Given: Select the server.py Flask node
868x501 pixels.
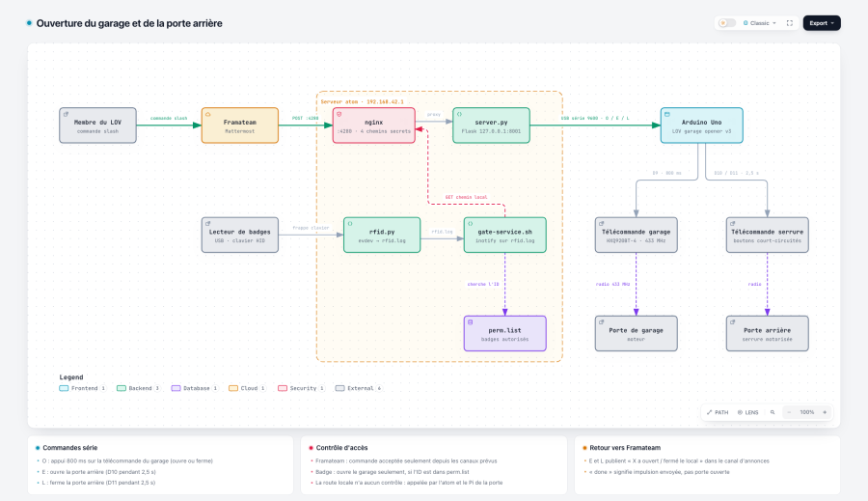Looking at the screenshot, I should click(491, 125).
